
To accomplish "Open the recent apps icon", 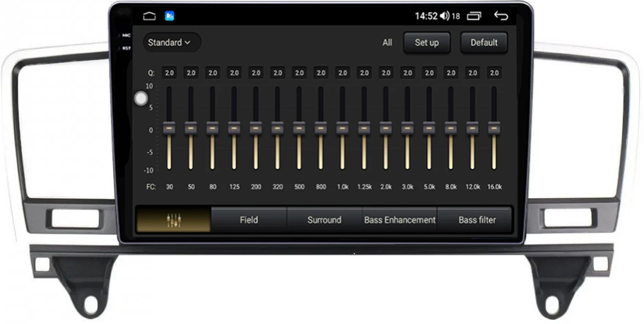I will (x=474, y=16).
